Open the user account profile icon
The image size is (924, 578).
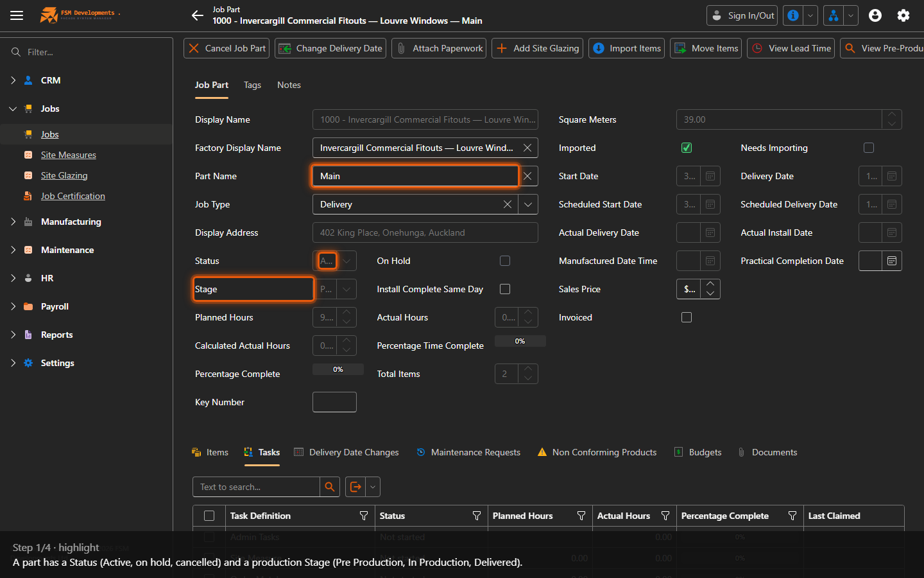tap(875, 15)
